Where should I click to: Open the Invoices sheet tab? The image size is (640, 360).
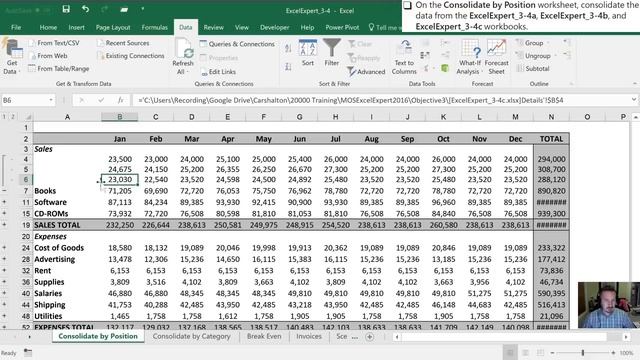tap(309, 336)
